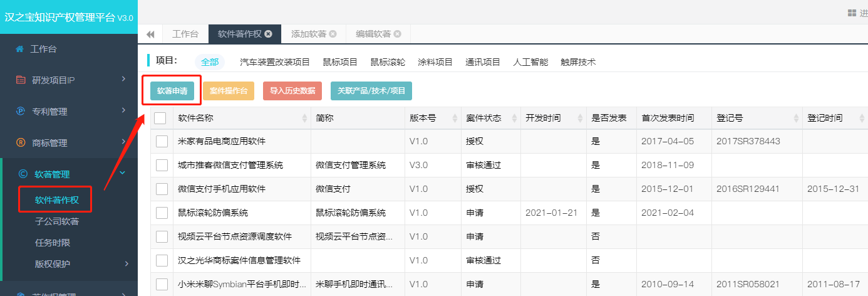
Task: Click the 研发项目IP folder icon in sidebar
Action: pyautogui.click(x=21, y=80)
